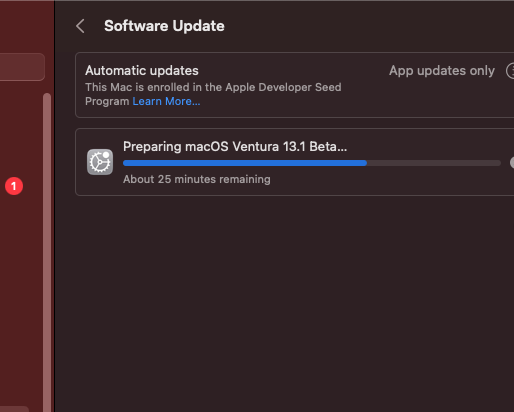Select the Software Update page title
The height and width of the screenshot is (412, 514).
click(164, 26)
